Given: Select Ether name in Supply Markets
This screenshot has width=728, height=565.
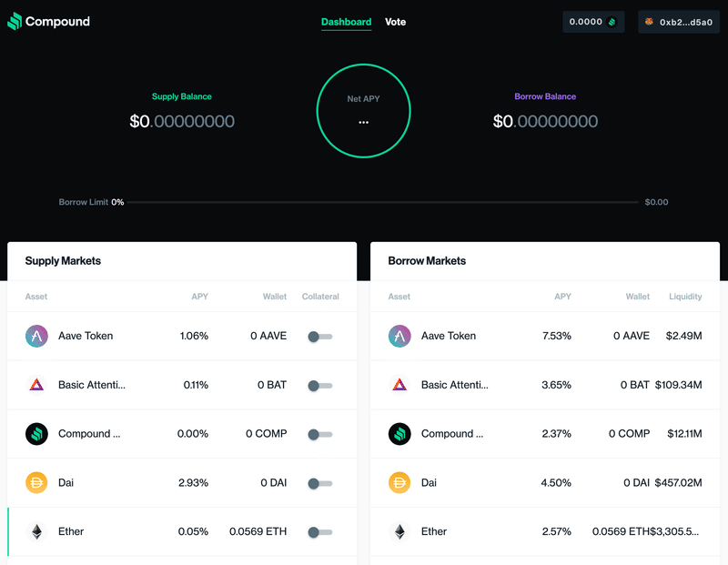Looking at the screenshot, I should (x=71, y=531).
